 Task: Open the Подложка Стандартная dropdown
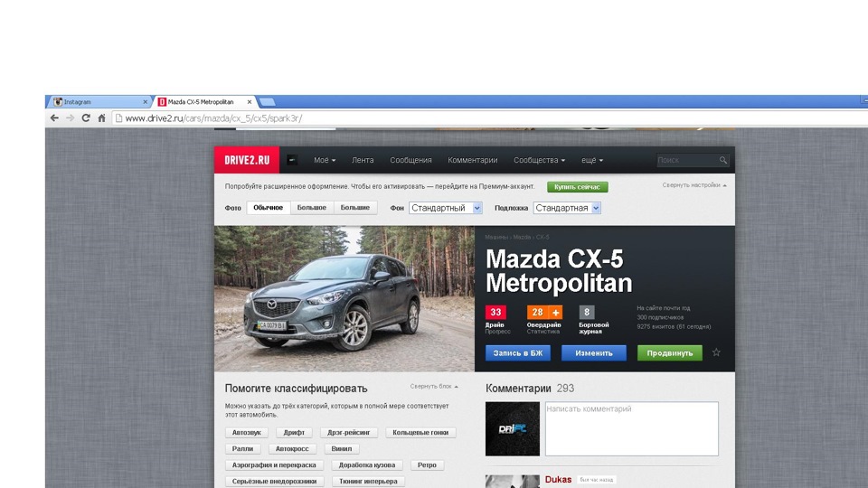(567, 208)
